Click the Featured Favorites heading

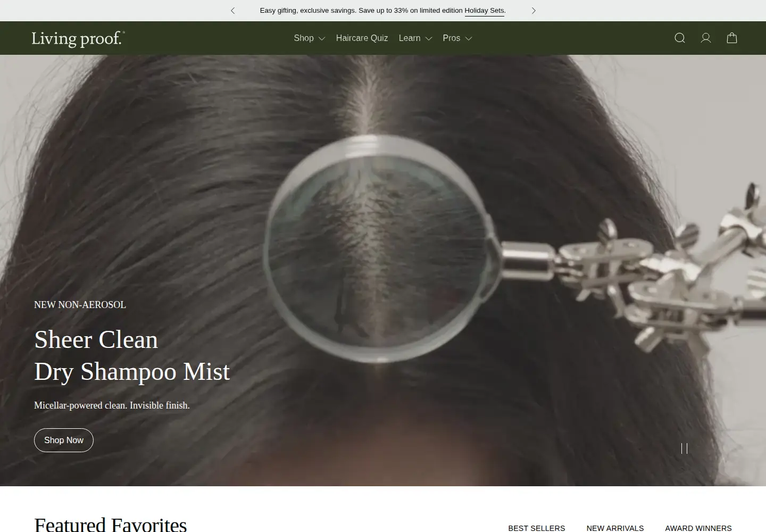tap(111, 525)
